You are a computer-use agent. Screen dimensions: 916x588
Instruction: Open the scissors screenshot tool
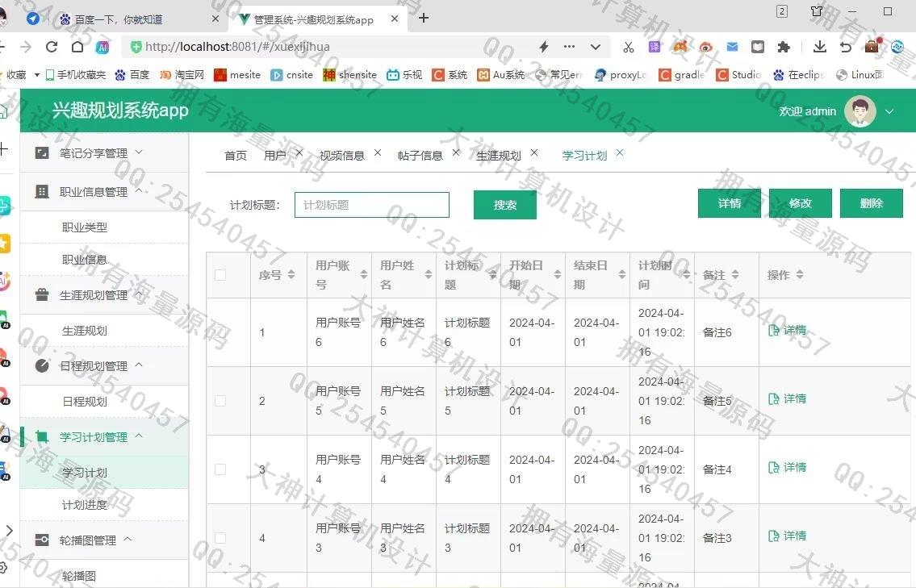coord(629,47)
